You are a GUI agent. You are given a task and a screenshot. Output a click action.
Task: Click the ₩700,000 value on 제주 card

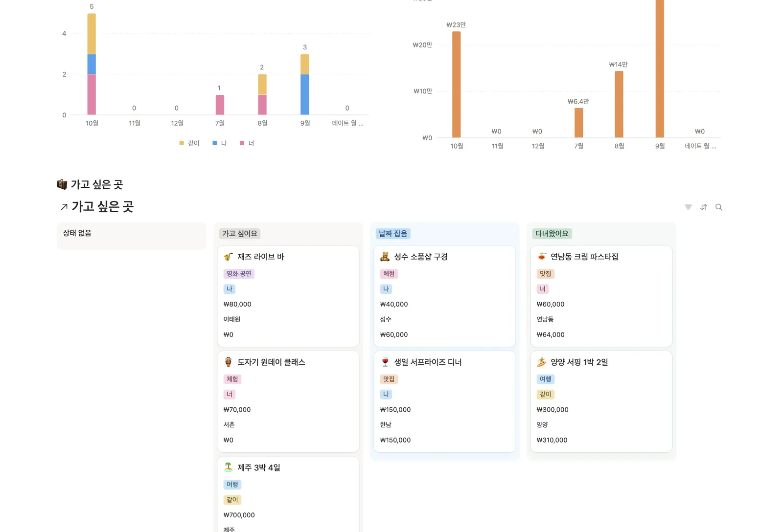tap(239, 515)
